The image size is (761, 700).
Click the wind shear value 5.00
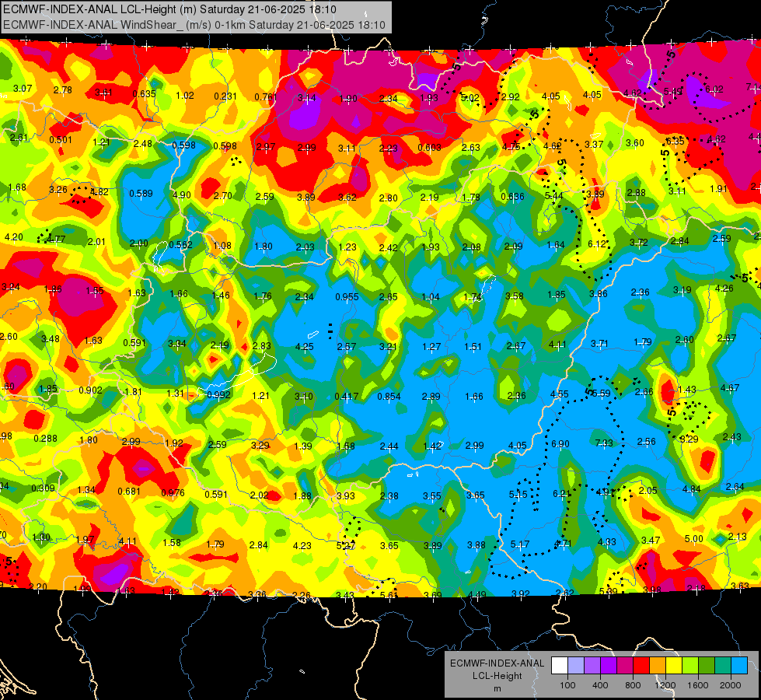coord(693,538)
